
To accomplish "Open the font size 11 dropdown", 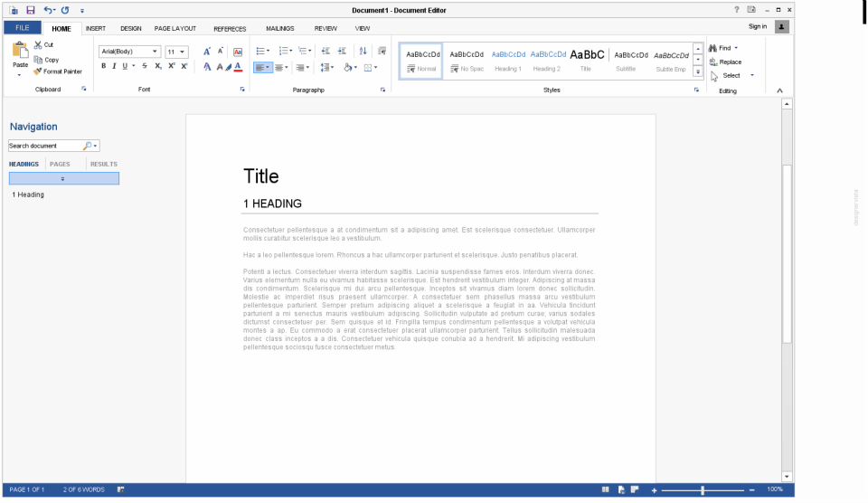I will [x=182, y=52].
